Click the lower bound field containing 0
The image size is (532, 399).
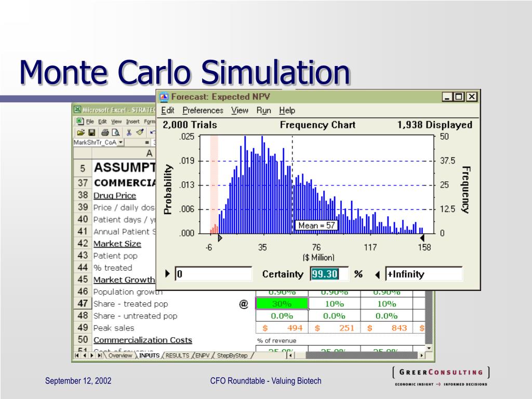214,274
